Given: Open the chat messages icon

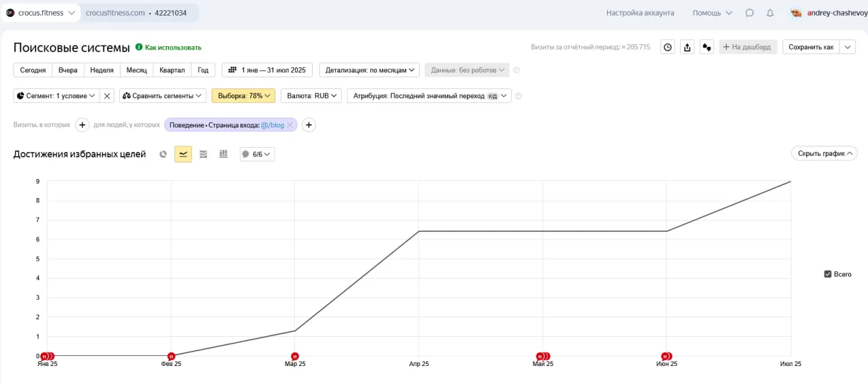Looking at the screenshot, I should tap(749, 13).
